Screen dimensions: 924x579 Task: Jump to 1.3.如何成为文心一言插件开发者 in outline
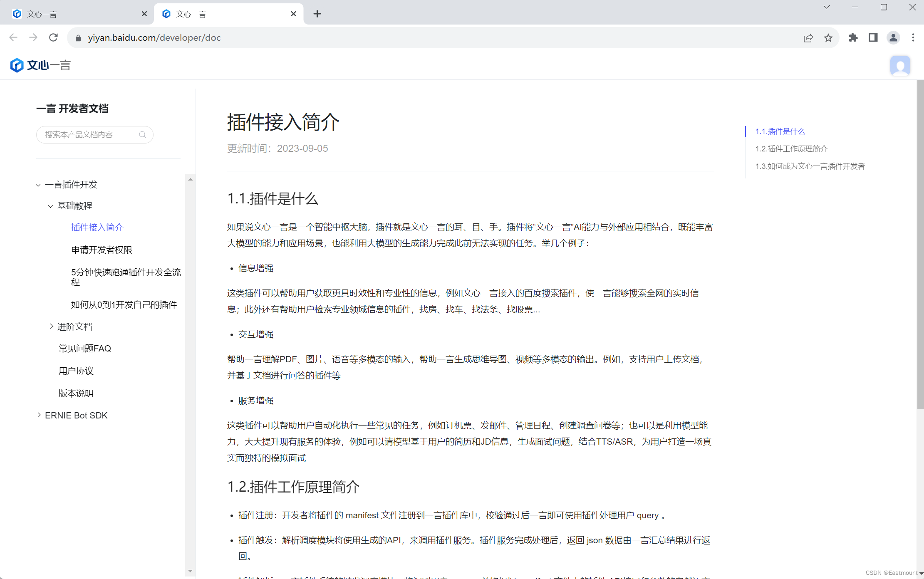[x=810, y=166]
